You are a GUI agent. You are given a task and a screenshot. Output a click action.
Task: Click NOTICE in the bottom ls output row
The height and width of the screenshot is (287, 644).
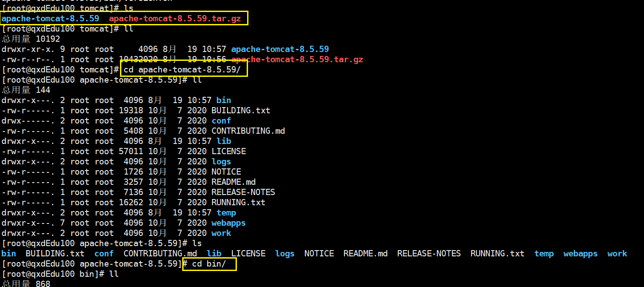tap(319, 254)
